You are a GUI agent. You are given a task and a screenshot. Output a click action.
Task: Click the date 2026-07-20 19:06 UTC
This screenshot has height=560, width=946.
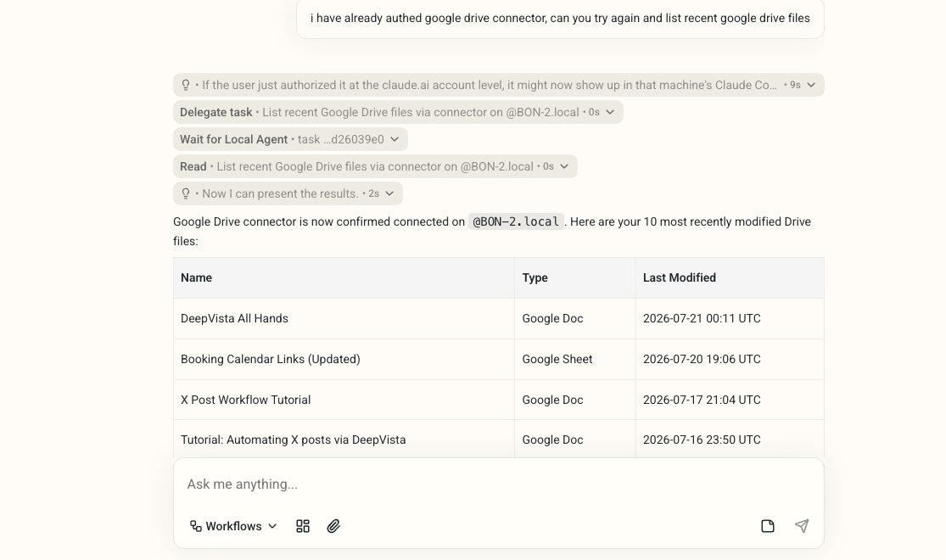tap(702, 359)
